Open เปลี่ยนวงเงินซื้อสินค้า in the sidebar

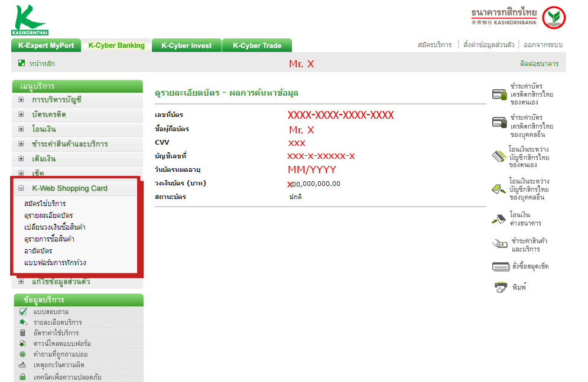(55, 227)
